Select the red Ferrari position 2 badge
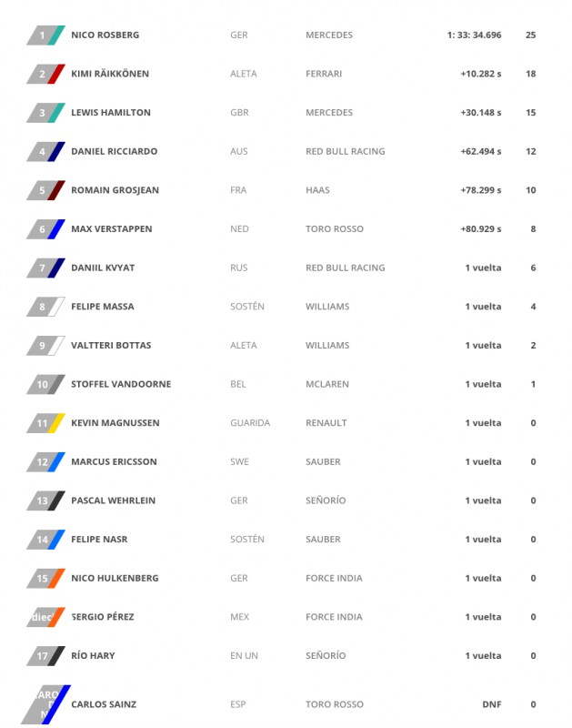Image resolution: width=572 pixels, height=728 pixels. click(45, 74)
